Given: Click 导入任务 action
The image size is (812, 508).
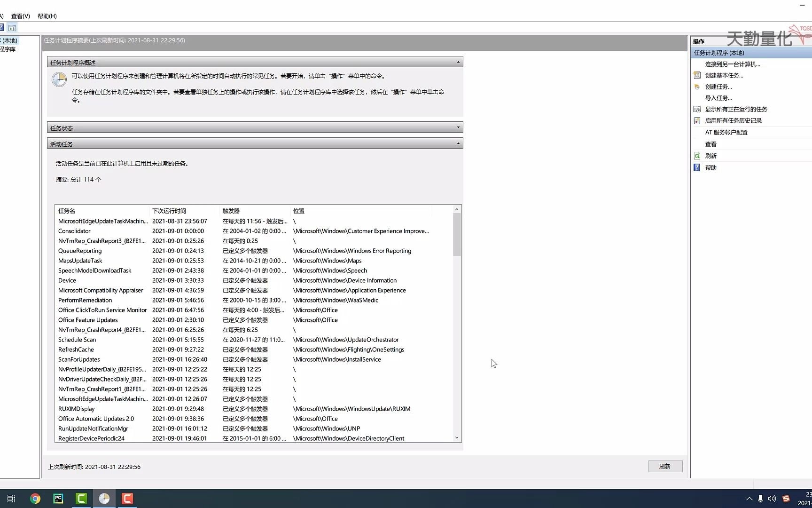Looking at the screenshot, I should (718, 98).
